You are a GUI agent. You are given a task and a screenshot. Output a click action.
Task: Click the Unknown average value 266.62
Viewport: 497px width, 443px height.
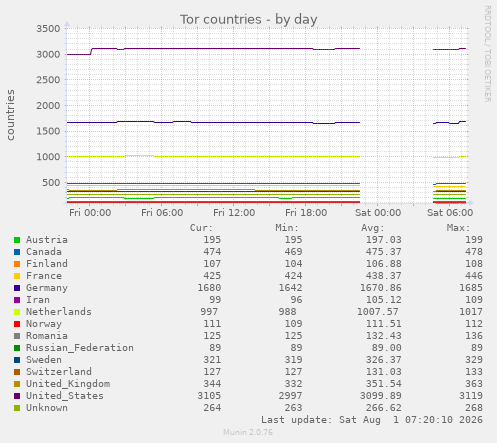[x=384, y=408]
